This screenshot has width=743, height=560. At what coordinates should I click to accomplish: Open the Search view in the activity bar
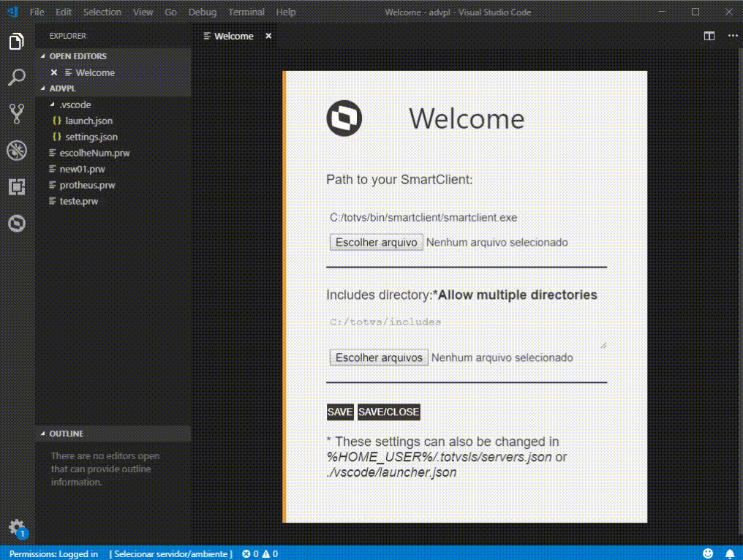click(17, 77)
